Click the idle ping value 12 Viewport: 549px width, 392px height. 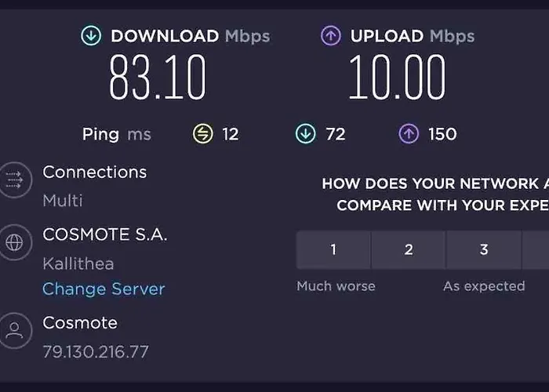(230, 134)
